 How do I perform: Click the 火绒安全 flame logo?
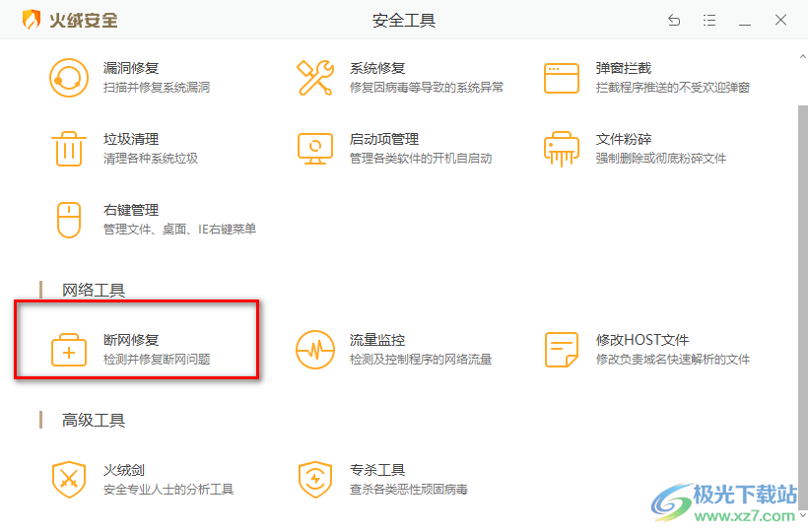click(31, 20)
